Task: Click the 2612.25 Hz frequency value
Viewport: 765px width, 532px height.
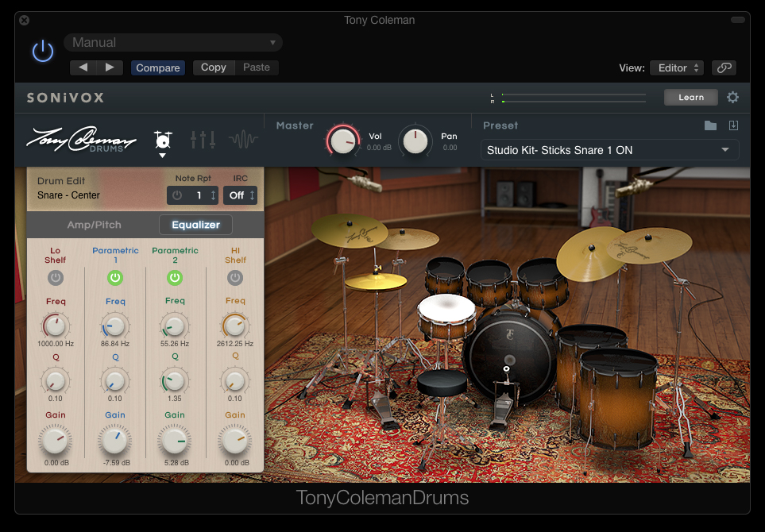Action: tap(235, 344)
